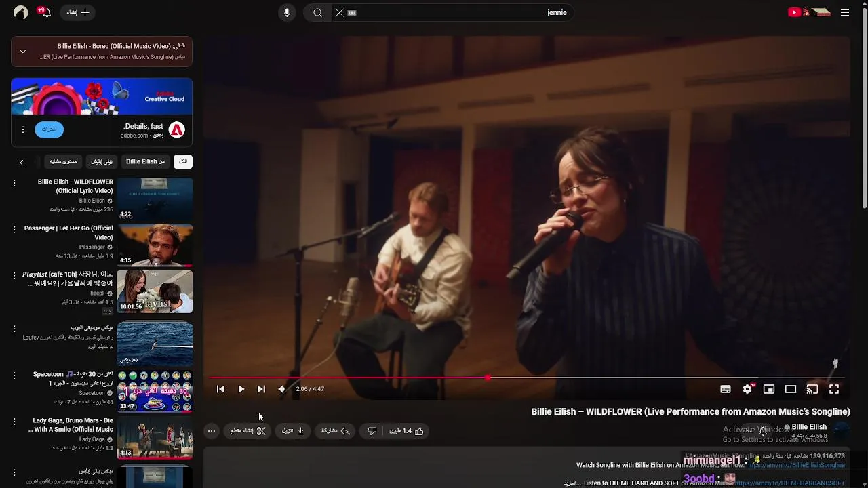The height and width of the screenshot is (488, 868).
Task: Click the red scrubber handle on the timeline
Action: 487,378
